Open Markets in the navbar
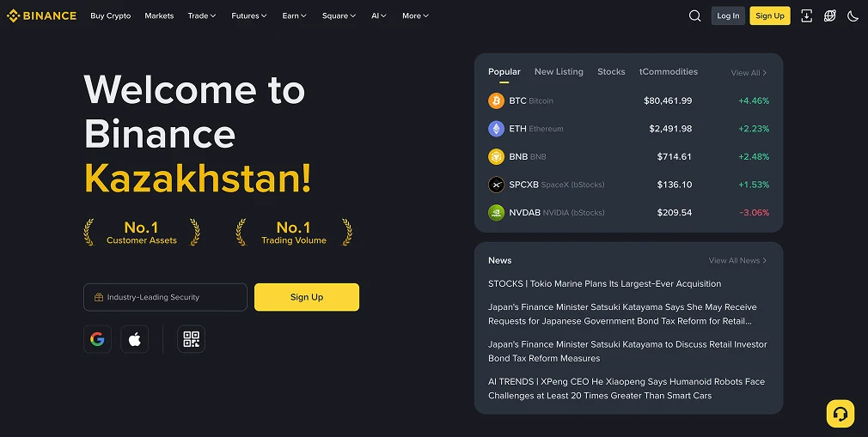The image size is (868, 437). [160, 15]
